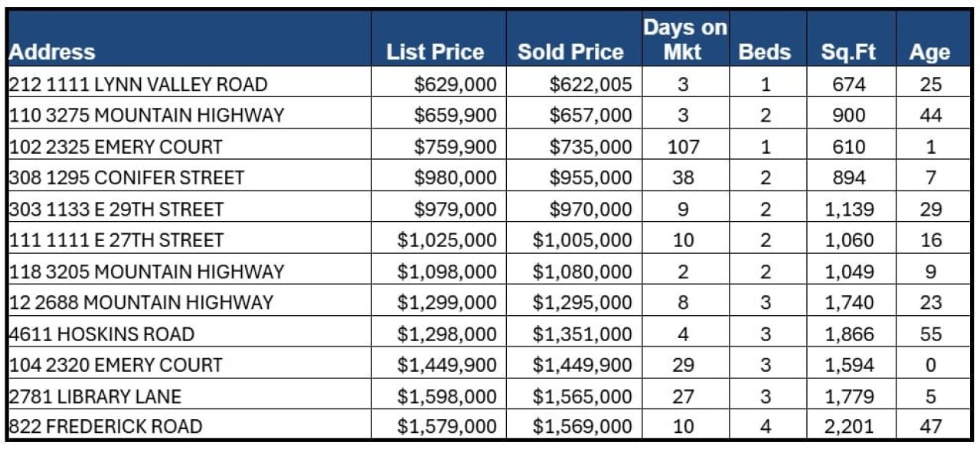The height and width of the screenshot is (449, 980).
Task: Select the 212 1111 Lynn Valley Road cell
Action: click(x=138, y=84)
